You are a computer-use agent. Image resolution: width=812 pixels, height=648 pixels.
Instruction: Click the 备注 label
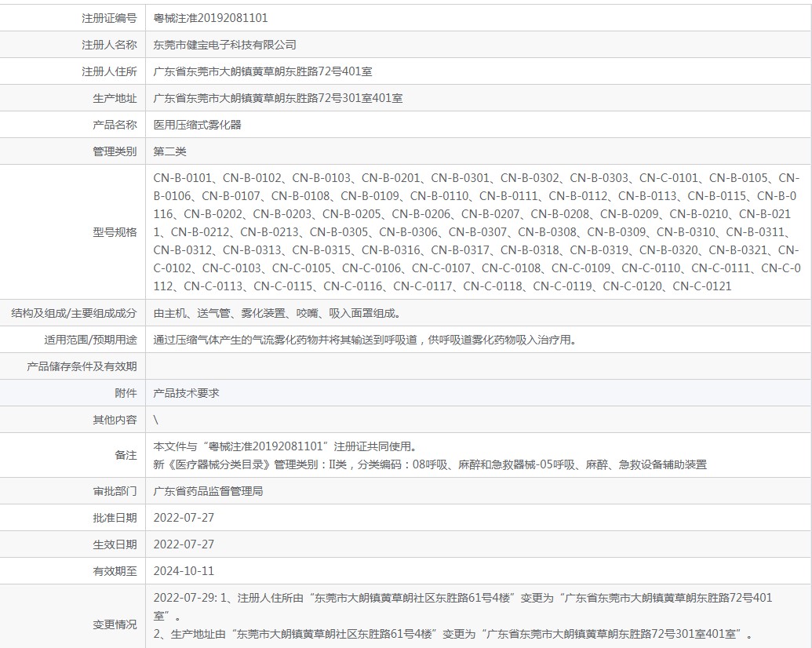[x=126, y=455]
